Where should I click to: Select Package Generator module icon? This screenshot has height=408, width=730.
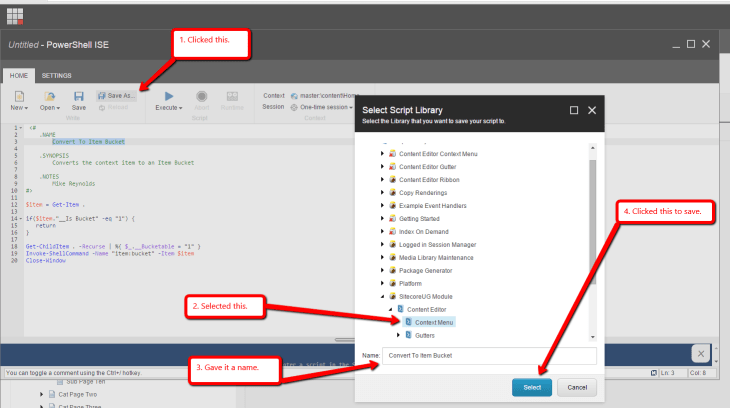[x=392, y=271]
